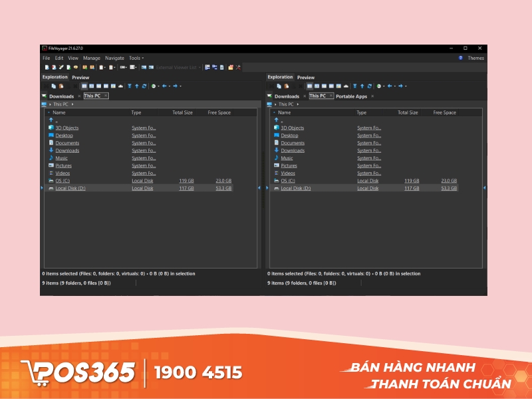Viewport: 532px width, 399px height.
Task: Refresh the left pane file list
Action: tap(143, 86)
